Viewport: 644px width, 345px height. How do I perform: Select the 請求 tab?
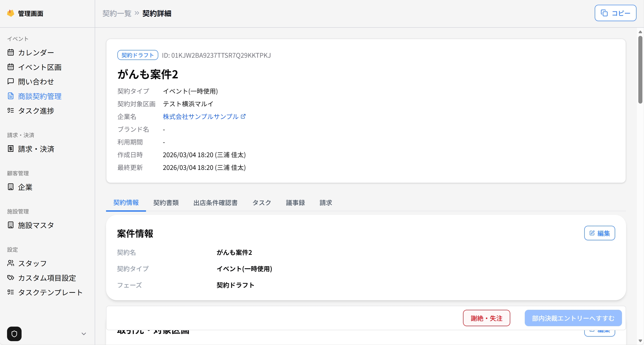point(326,203)
